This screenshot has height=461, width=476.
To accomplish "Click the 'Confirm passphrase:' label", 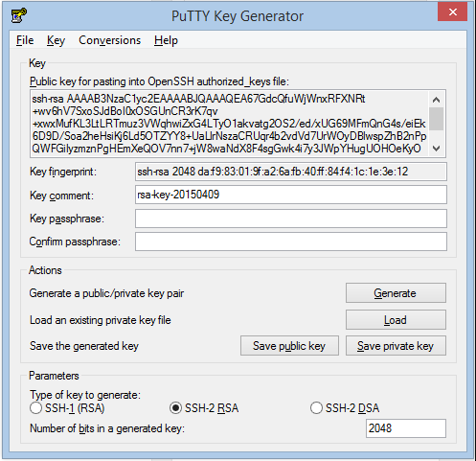I will tap(75, 242).
